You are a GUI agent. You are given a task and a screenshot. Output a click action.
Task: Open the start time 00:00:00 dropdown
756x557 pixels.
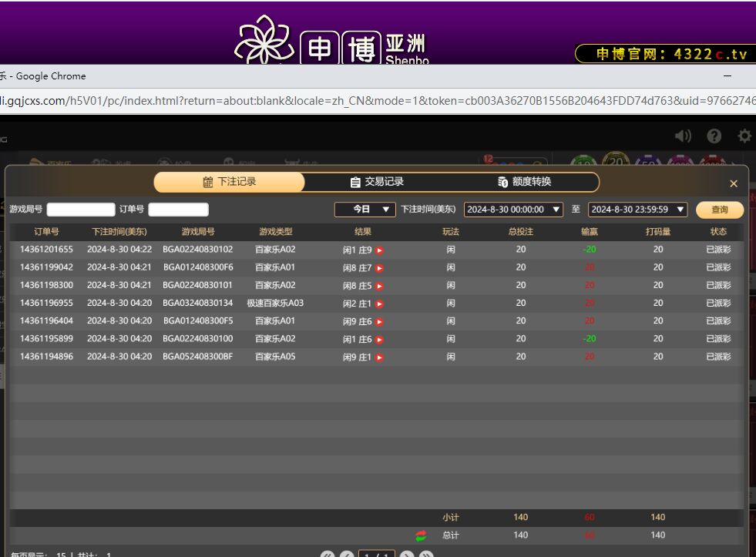[513, 210]
